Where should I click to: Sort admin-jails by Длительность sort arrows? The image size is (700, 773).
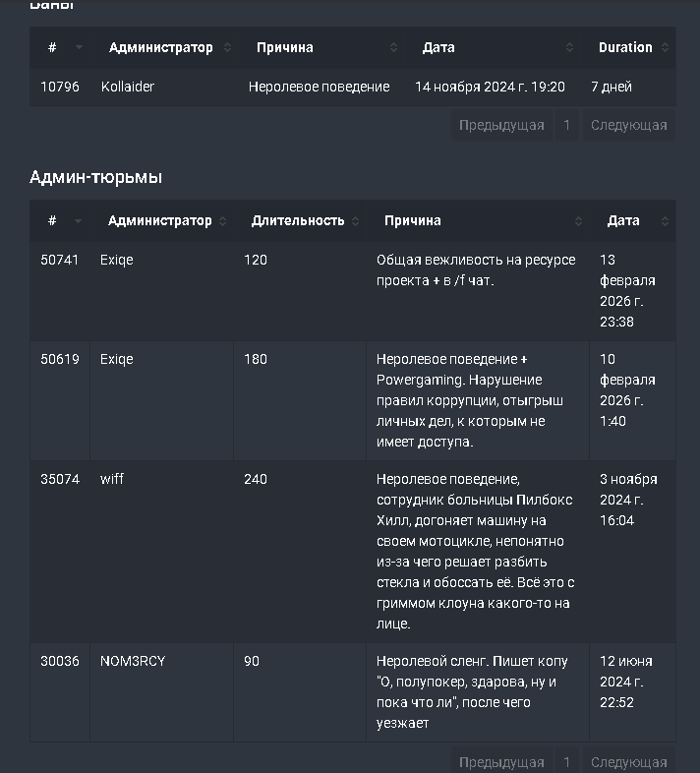(x=356, y=221)
